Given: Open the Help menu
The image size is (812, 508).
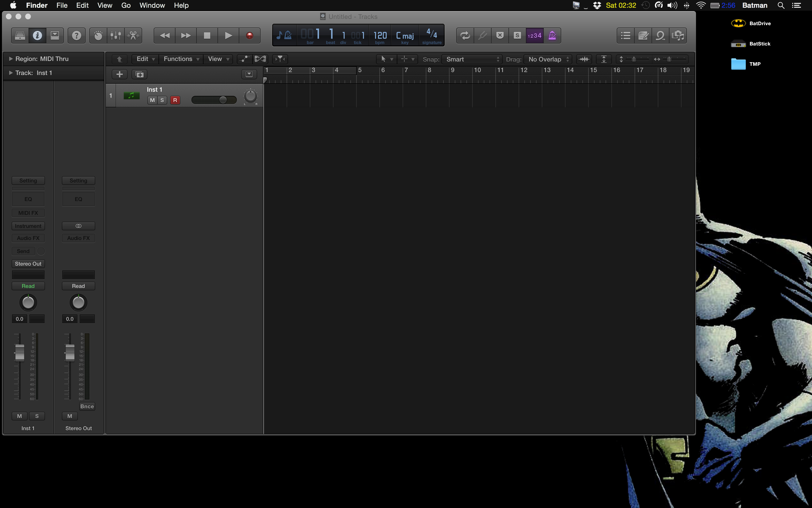Looking at the screenshot, I should pos(181,5).
